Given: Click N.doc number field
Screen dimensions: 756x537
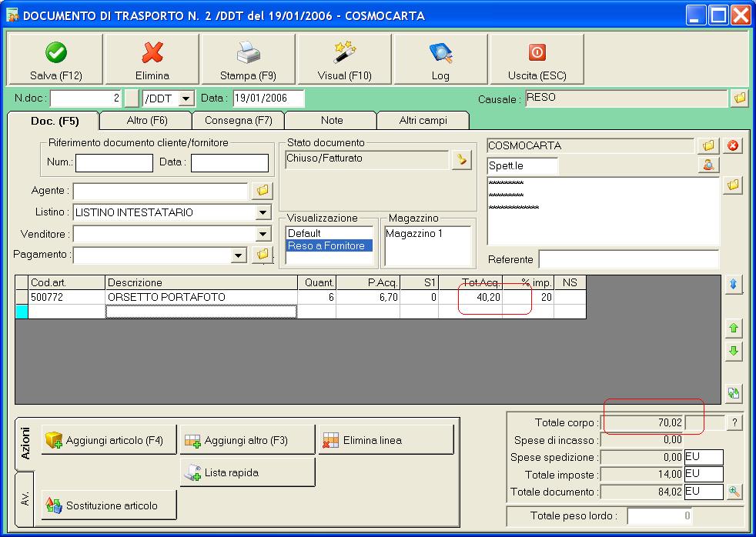Looking at the screenshot, I should pyautogui.click(x=85, y=98).
